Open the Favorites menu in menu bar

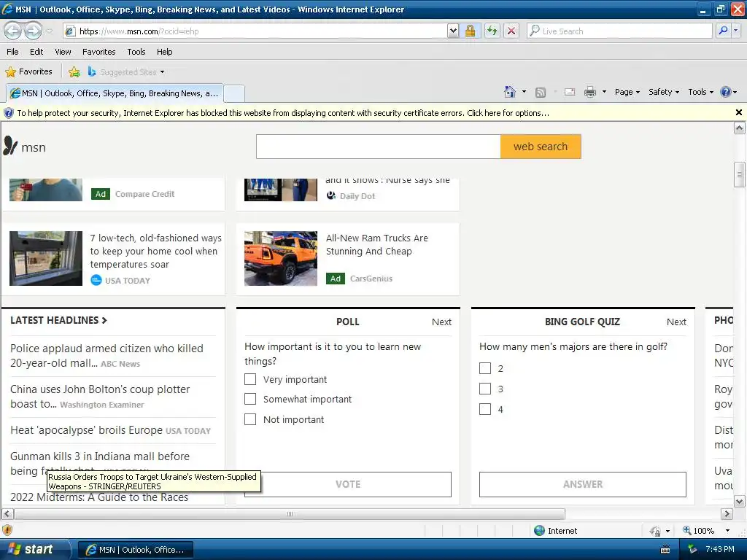[x=99, y=52]
